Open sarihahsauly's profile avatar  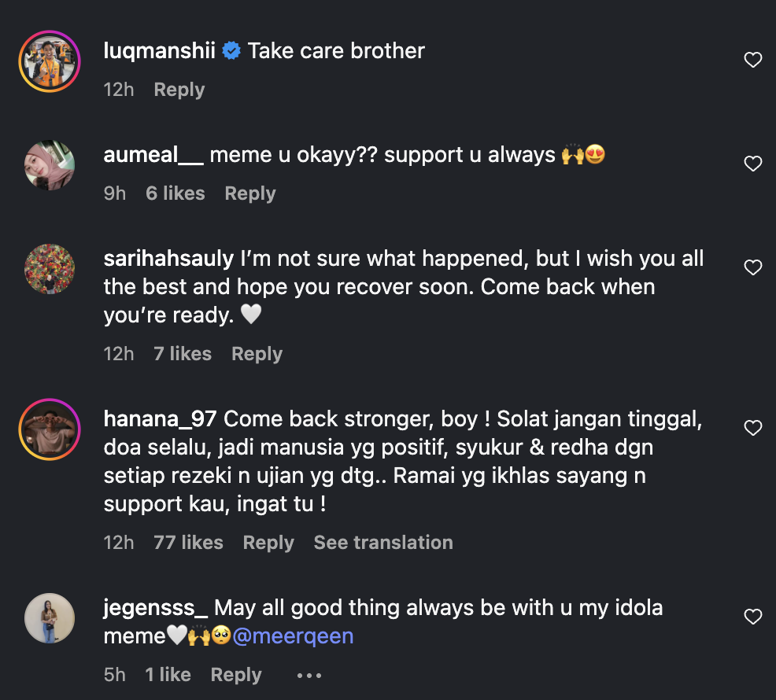(x=50, y=269)
